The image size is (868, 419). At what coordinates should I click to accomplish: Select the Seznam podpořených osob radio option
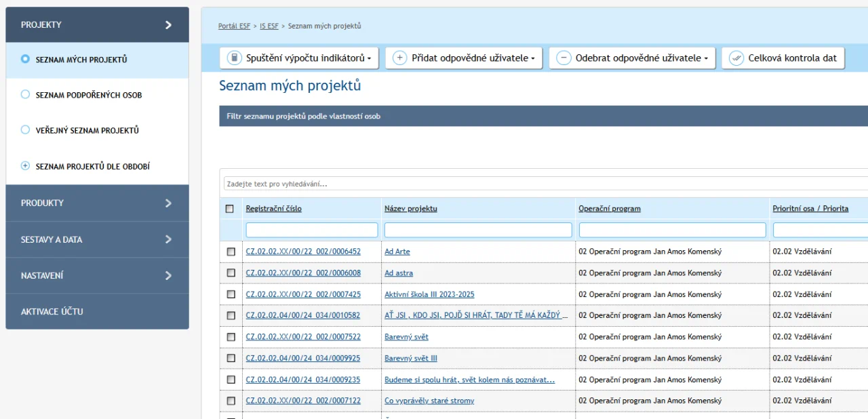pyautogui.click(x=26, y=95)
